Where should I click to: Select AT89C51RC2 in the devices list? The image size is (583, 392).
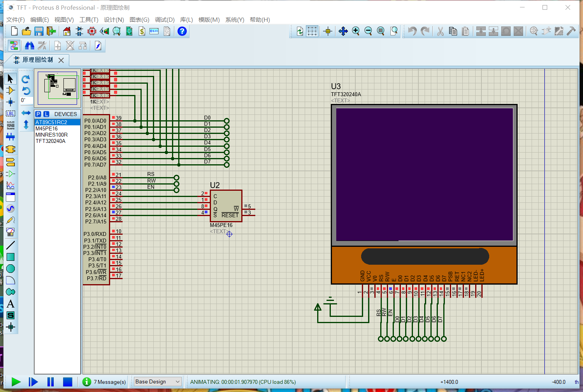coord(58,122)
